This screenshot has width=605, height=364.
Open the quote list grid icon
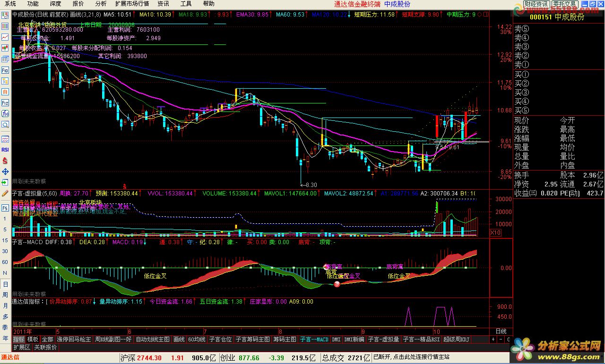[x=5, y=26]
